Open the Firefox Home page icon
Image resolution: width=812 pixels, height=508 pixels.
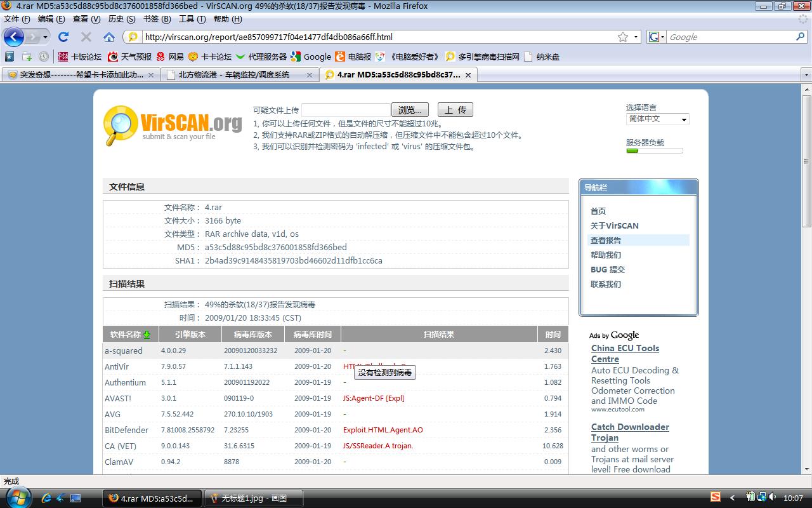tap(109, 37)
